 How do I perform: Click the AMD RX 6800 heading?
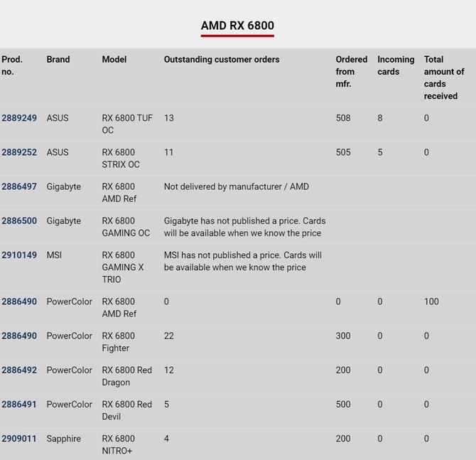pyautogui.click(x=237, y=26)
